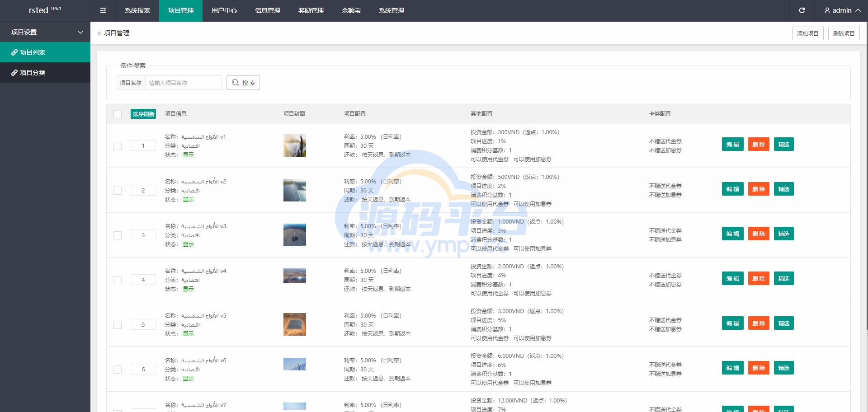868x412 pixels.
Task: Expand the admin dropdown arrow
Action: coord(858,10)
